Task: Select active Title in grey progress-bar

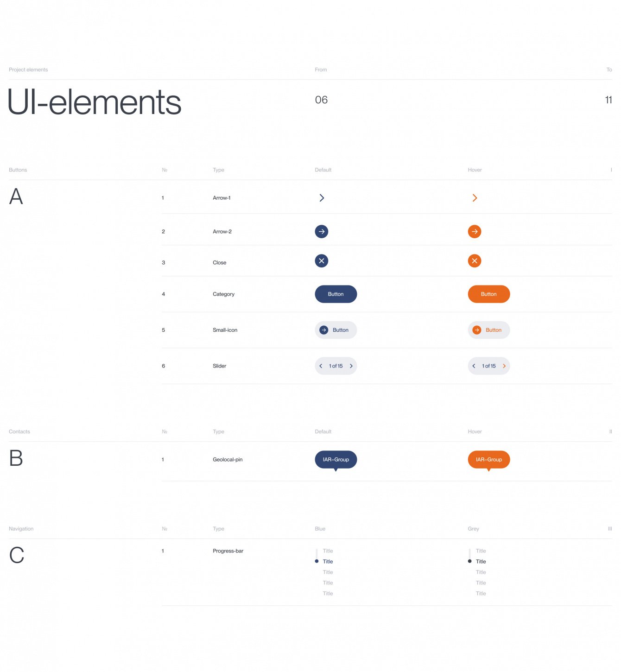Action: [x=481, y=562]
